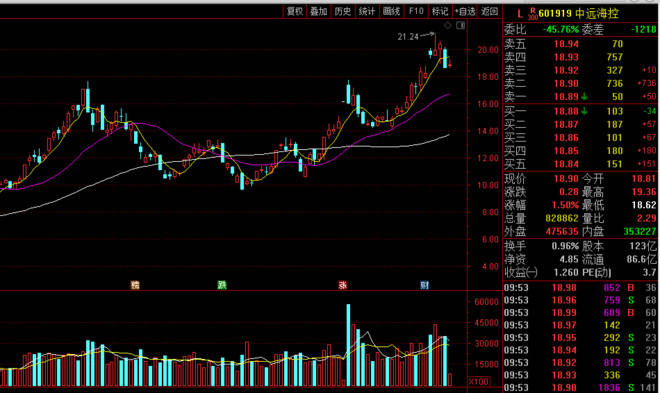Select 叠加 in the chart toolbar
The height and width of the screenshot is (393, 660).
(x=319, y=11)
